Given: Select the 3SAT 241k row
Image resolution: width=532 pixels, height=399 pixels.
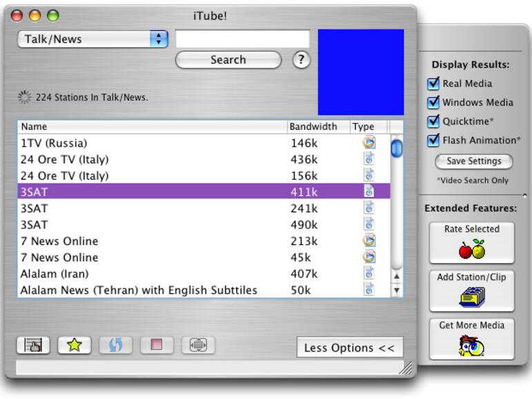Looking at the screenshot, I should 204,208.
